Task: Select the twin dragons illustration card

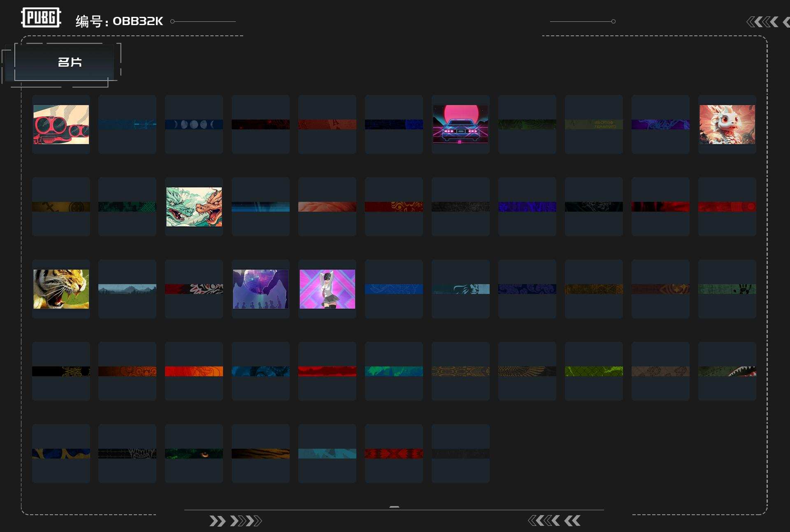Action: (x=194, y=207)
